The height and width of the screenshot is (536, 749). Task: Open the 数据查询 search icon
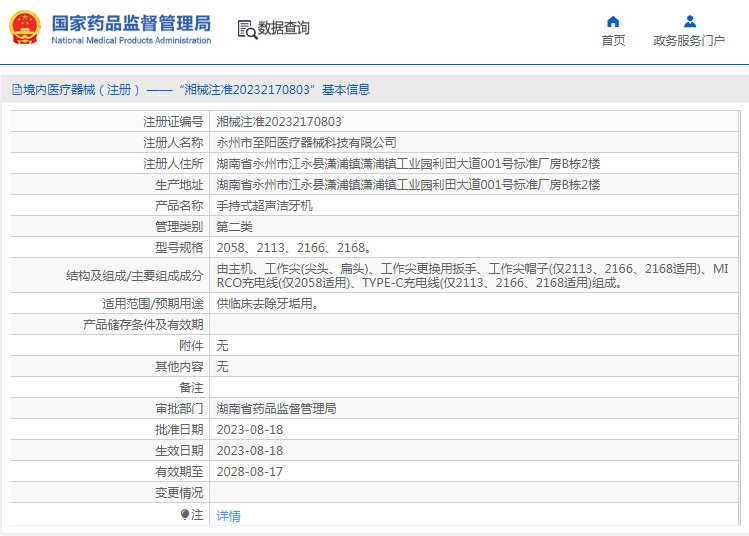pyautogui.click(x=247, y=29)
